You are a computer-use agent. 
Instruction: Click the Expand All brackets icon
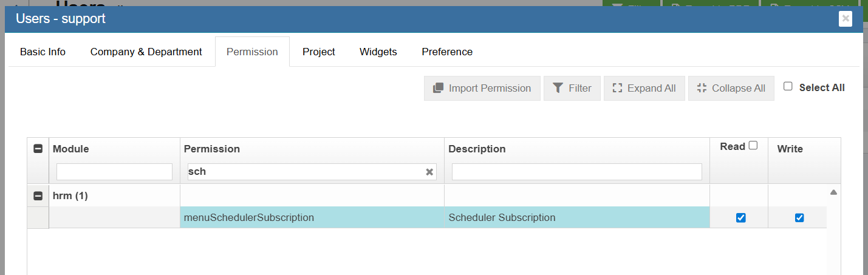pyautogui.click(x=617, y=88)
